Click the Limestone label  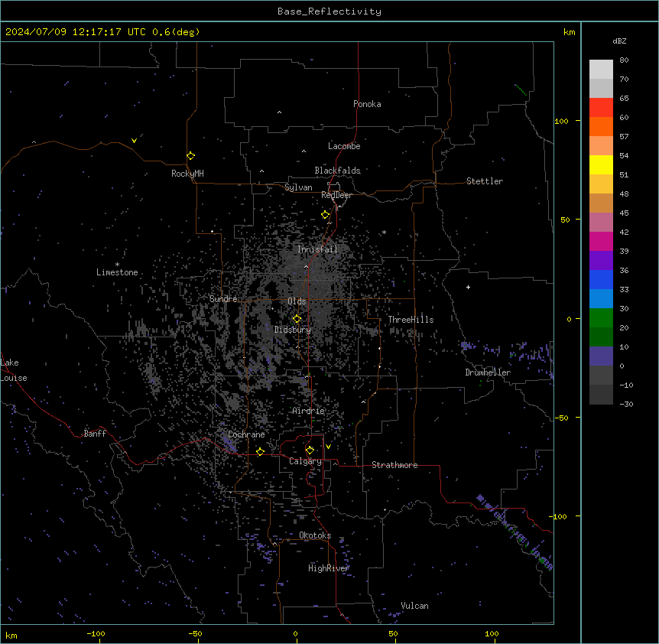coord(117,272)
